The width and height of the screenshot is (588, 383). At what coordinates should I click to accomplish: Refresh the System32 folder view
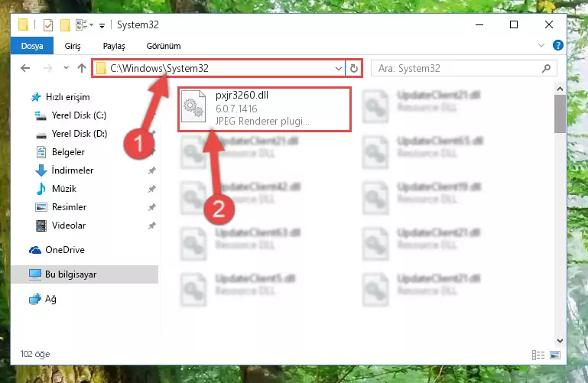[x=353, y=69]
